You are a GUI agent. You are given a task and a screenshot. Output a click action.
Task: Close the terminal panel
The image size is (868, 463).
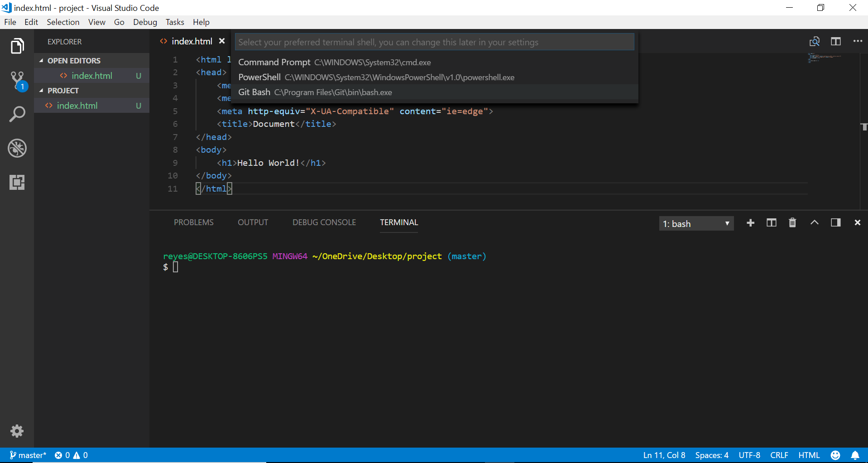858,222
